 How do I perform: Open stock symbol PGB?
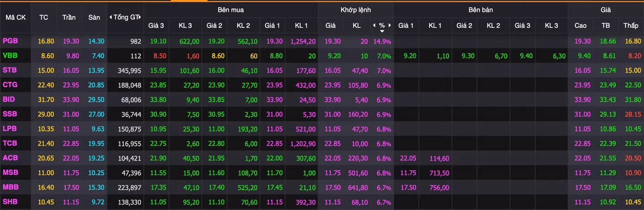(x=10, y=41)
